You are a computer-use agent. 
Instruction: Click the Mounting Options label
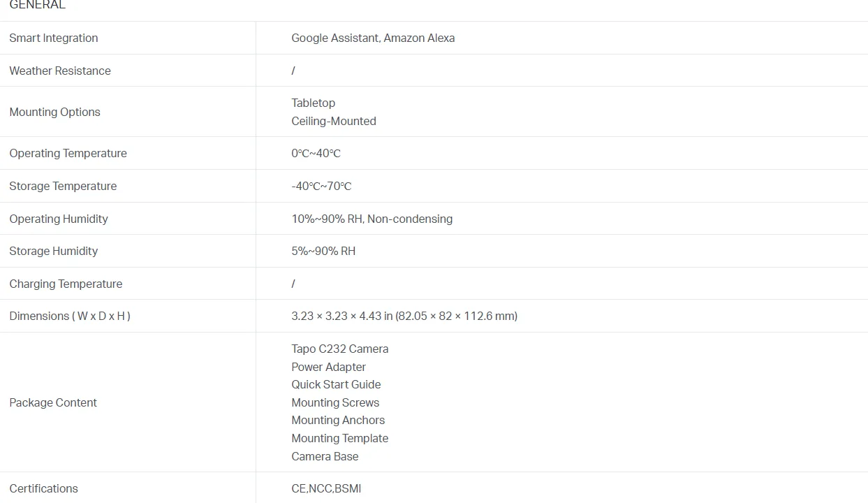pos(54,112)
